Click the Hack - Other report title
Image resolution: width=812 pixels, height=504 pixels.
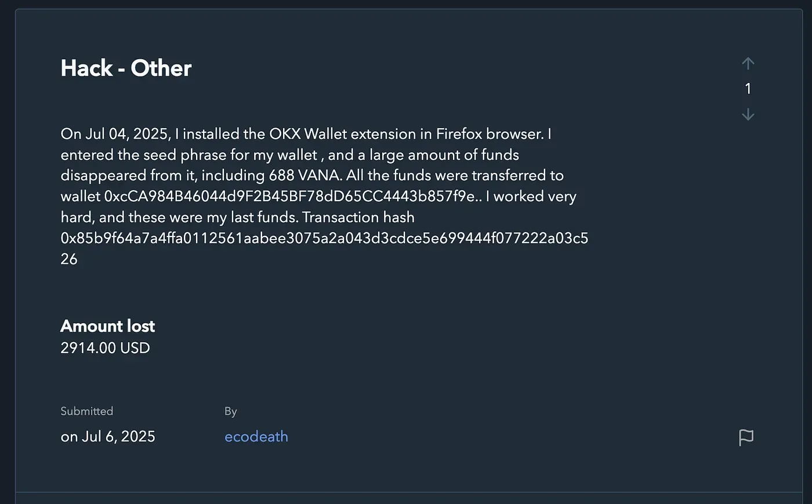(126, 68)
